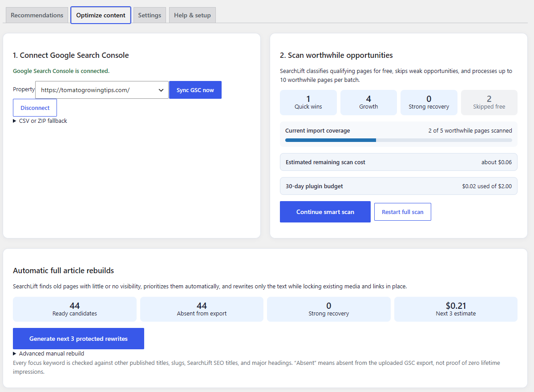
Task: Click the Sync GSC now button
Action: (195, 90)
